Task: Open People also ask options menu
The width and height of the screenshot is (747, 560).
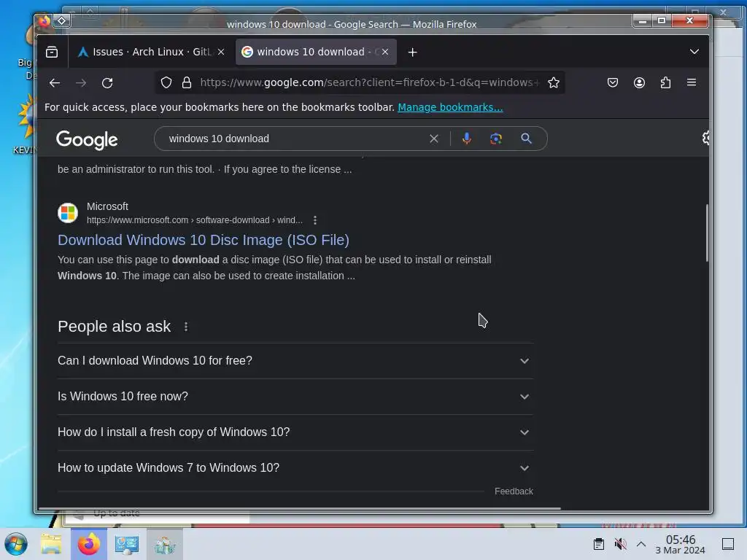Action: (x=186, y=327)
